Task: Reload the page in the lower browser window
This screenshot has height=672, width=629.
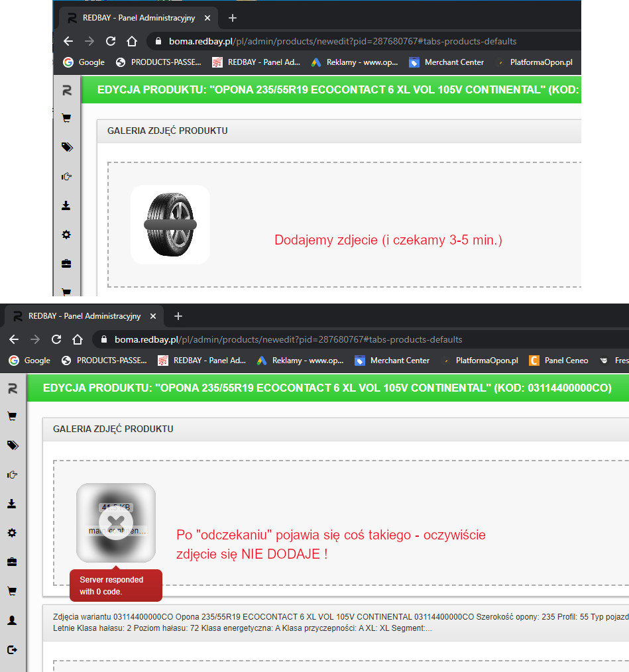Action: [x=56, y=339]
